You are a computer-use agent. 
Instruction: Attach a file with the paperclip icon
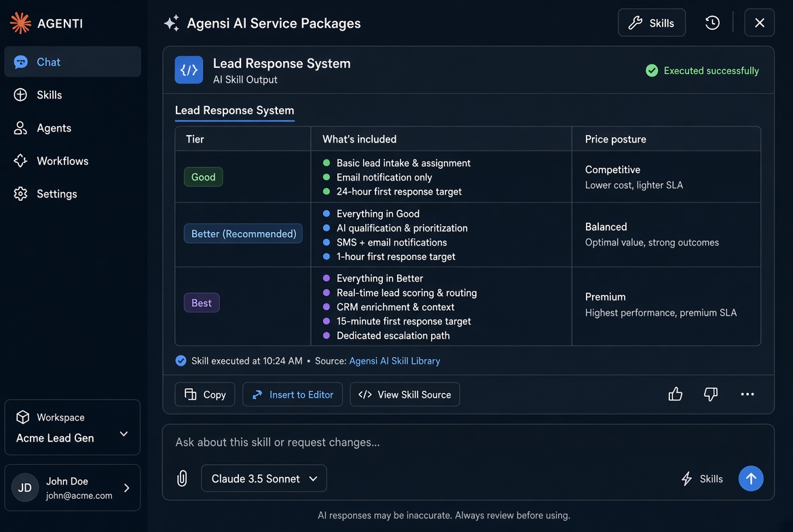tap(182, 478)
